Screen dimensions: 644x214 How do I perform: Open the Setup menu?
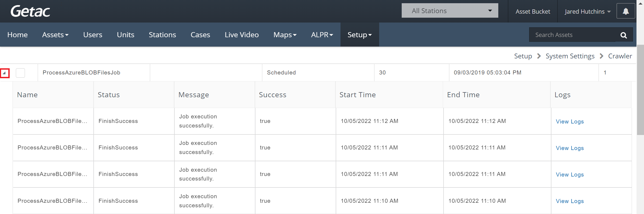tap(360, 35)
